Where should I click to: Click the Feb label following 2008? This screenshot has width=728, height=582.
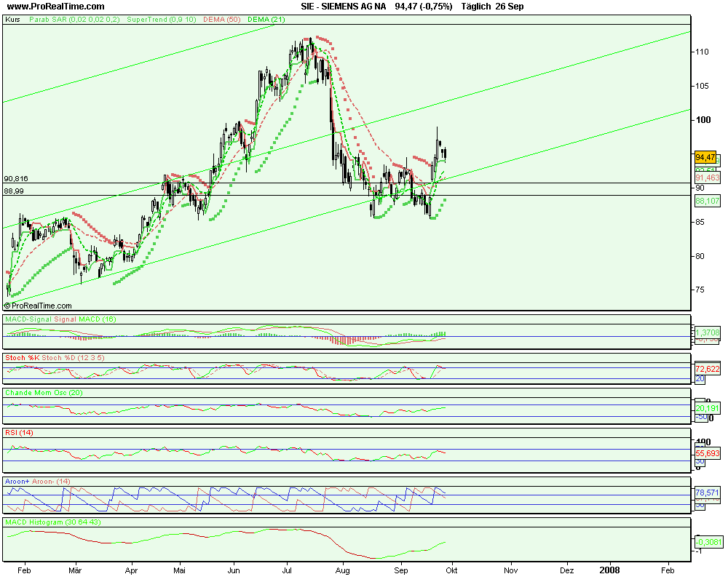pyautogui.click(x=668, y=570)
